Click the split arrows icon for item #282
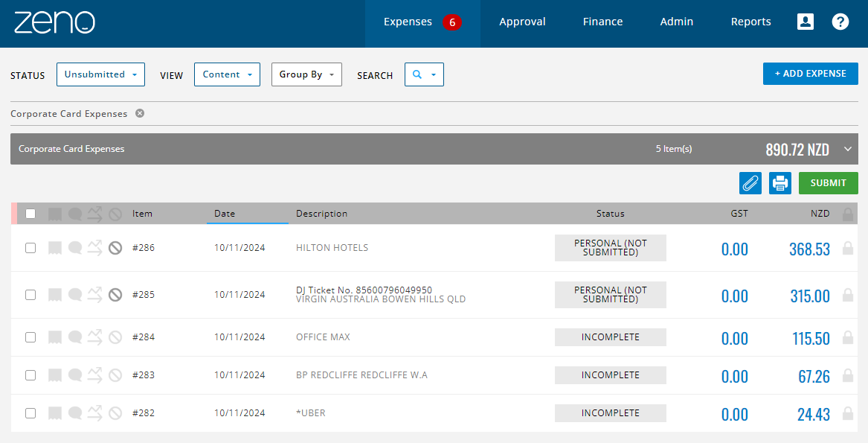 click(x=94, y=412)
